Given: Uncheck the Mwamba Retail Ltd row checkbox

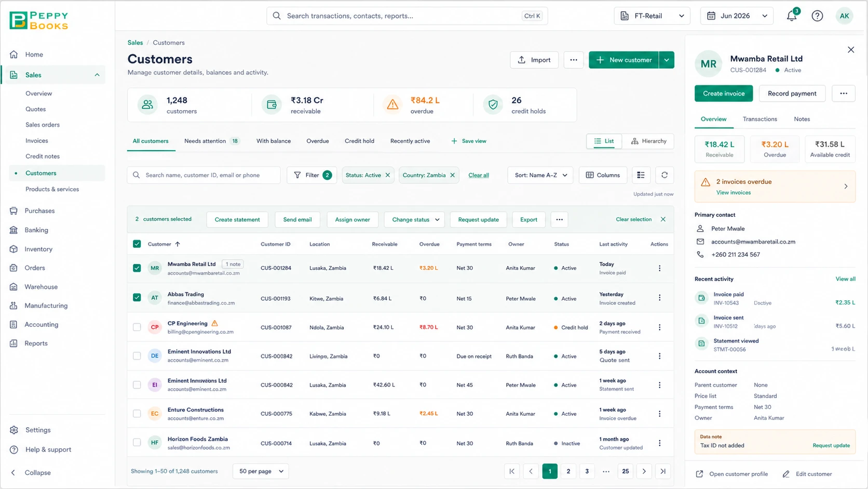Looking at the screenshot, I should [x=137, y=268].
